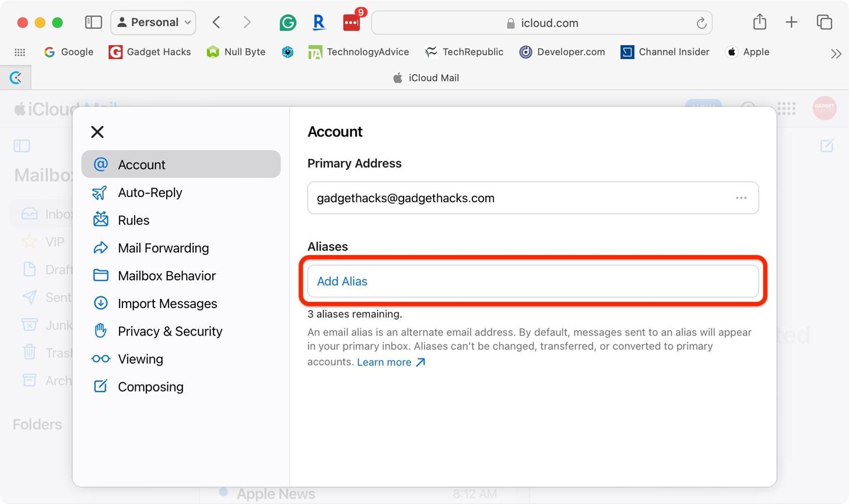The height and width of the screenshot is (504, 849).
Task: Select Auto-Reply settings
Action: coord(150,193)
